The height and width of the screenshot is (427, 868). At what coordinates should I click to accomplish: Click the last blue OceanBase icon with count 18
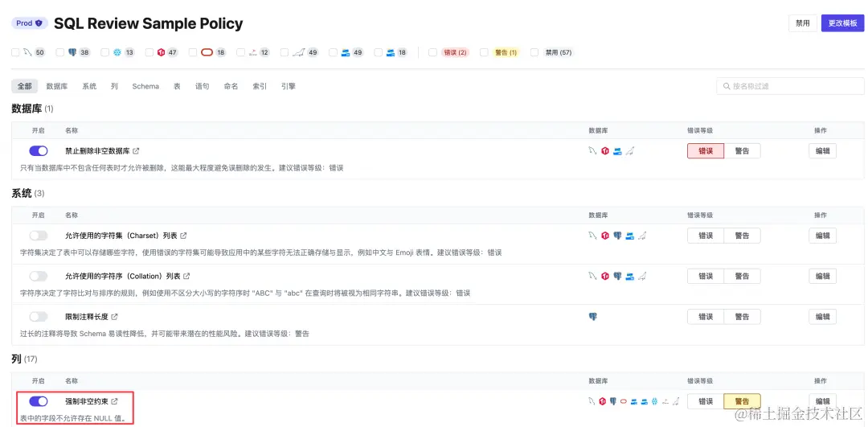tap(391, 52)
